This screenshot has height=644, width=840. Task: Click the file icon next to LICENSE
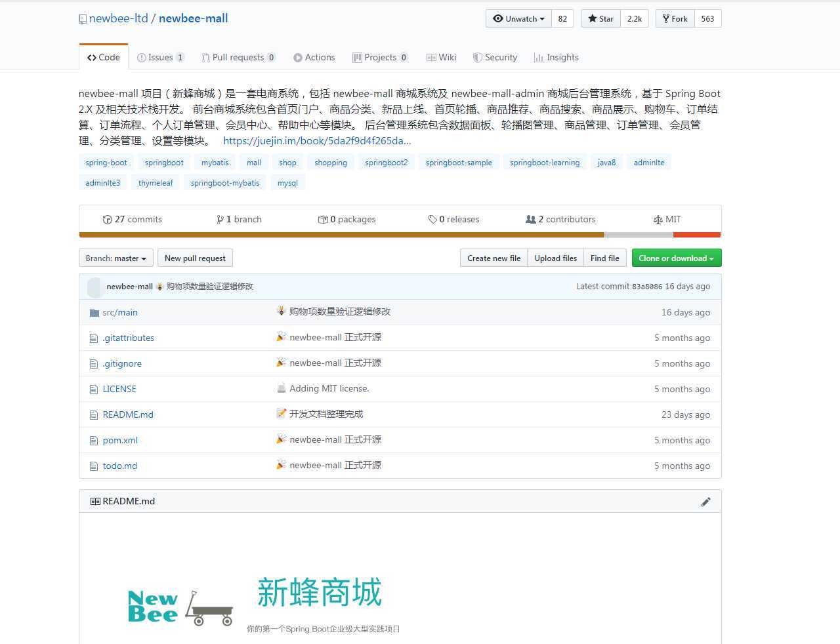pos(94,390)
